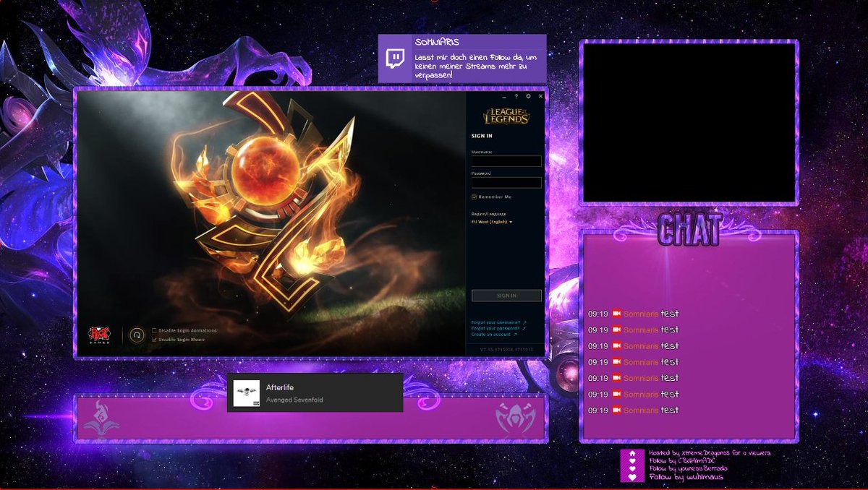This screenshot has width=868, height=490.
Task: Open Forgot your username link
Action: tap(495, 323)
